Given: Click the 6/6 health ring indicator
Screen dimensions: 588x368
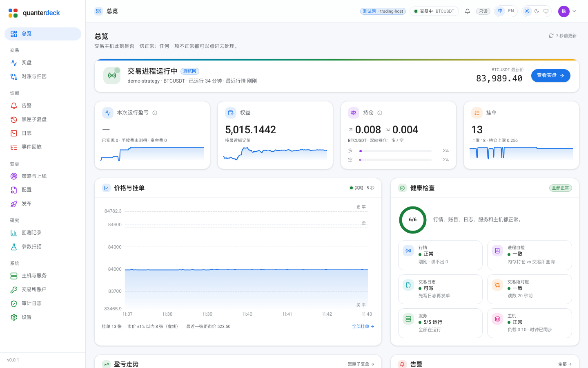Looking at the screenshot, I should pos(413,220).
